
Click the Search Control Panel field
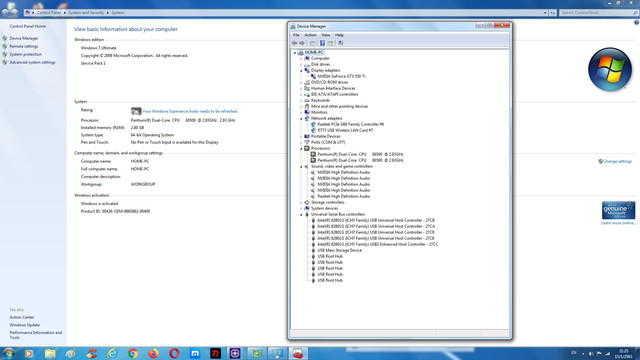598,13
